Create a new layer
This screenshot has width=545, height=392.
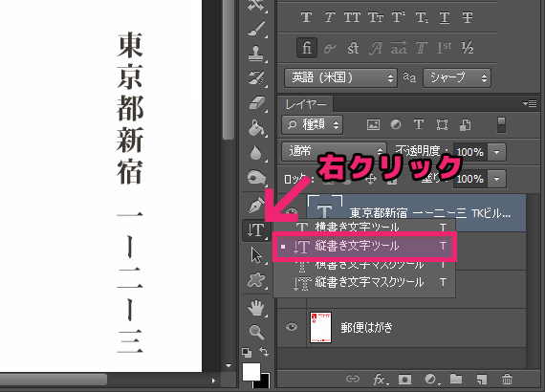(x=482, y=380)
